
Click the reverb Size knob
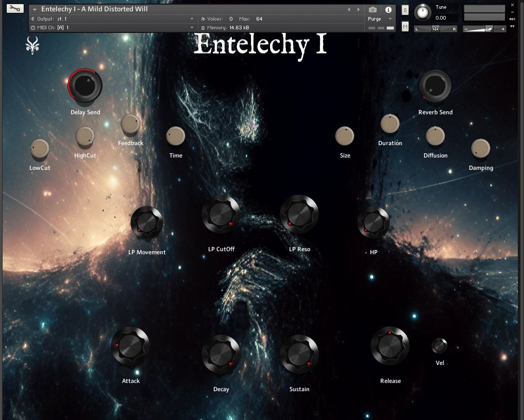point(345,136)
